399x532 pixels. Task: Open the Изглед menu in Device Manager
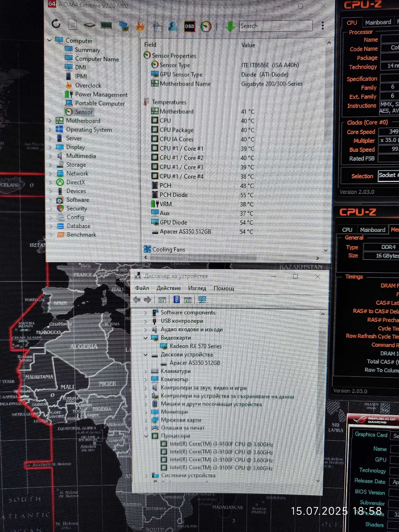coord(197,288)
